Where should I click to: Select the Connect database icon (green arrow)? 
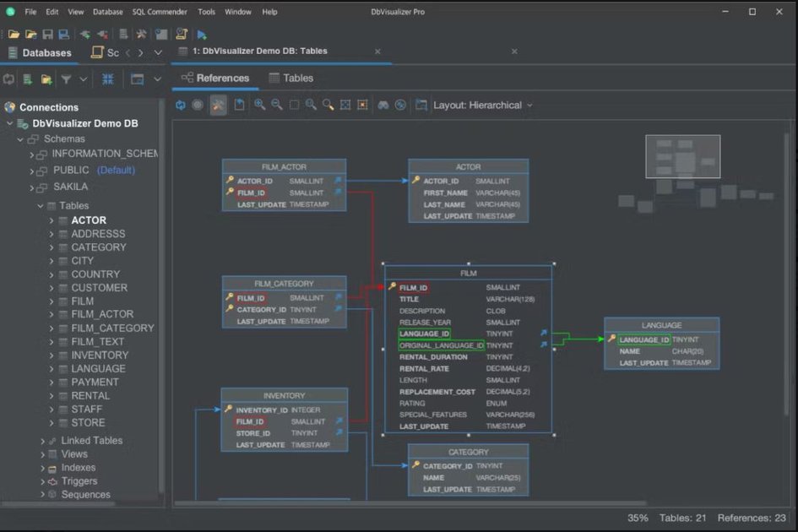pyautogui.click(x=86, y=34)
